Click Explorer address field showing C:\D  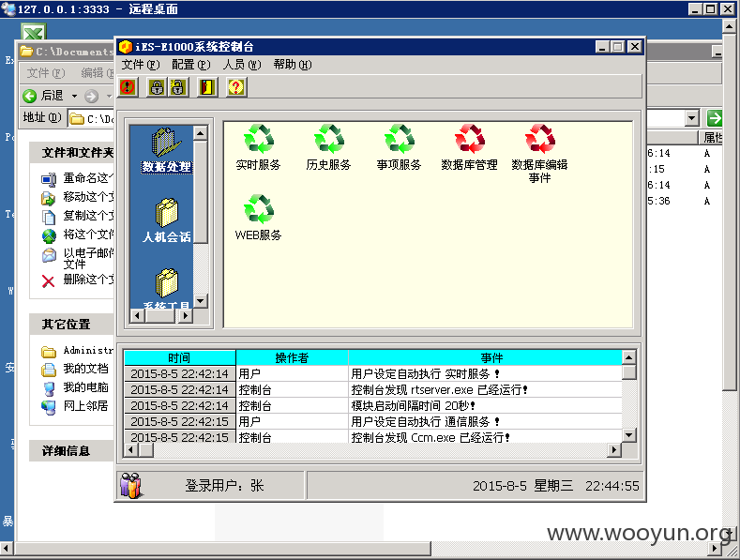[92, 118]
